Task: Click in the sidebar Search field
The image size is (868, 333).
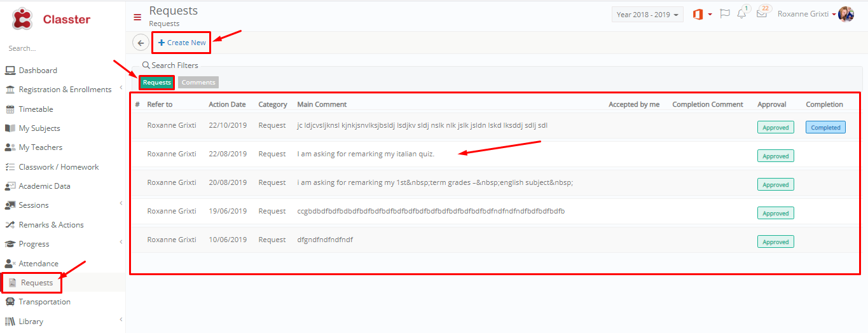Action: (x=62, y=48)
